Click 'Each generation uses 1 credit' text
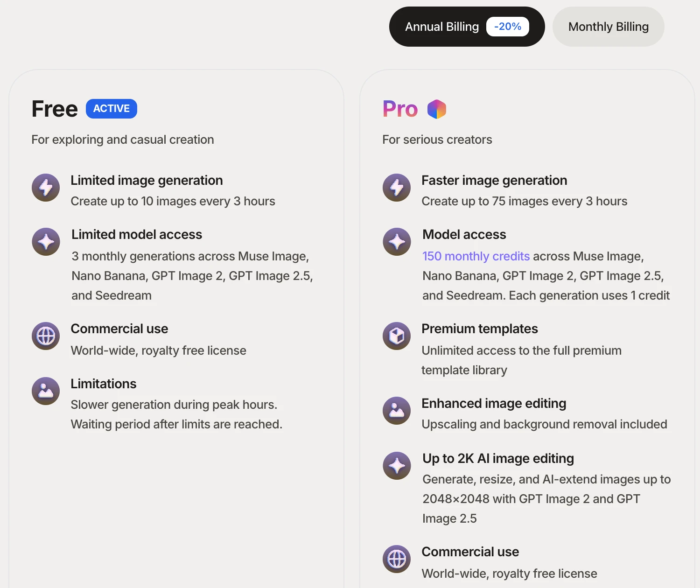700x588 pixels. [x=589, y=295]
